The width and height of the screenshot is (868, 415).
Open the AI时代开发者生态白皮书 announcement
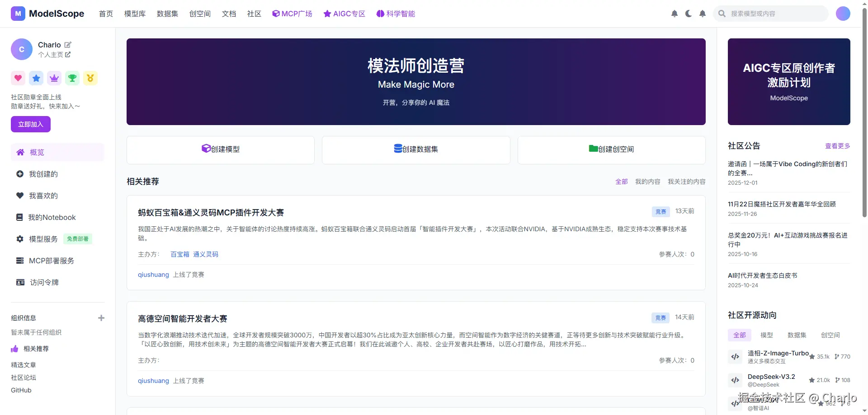click(x=763, y=275)
